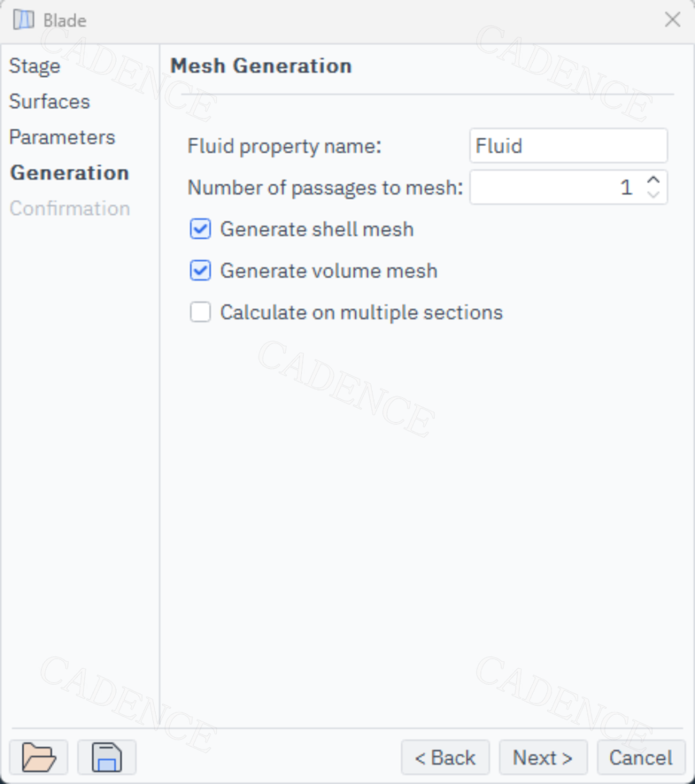Go back with the < Back button

[x=445, y=758]
